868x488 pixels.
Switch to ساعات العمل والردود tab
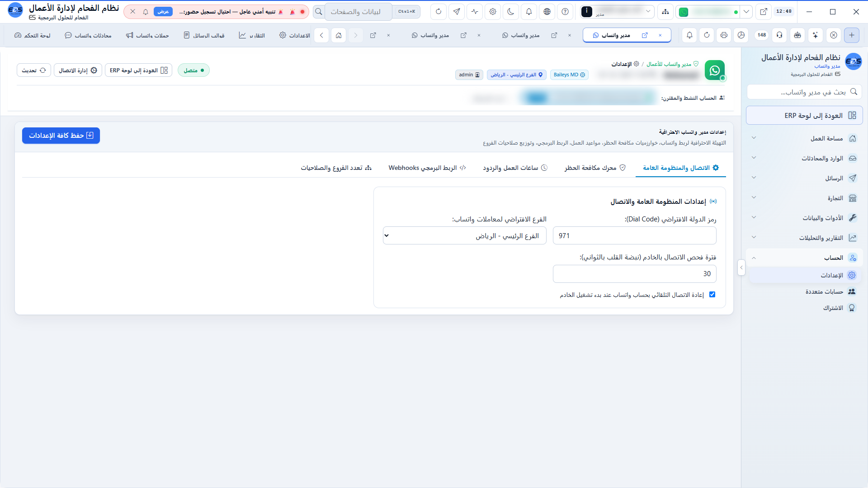tap(515, 168)
